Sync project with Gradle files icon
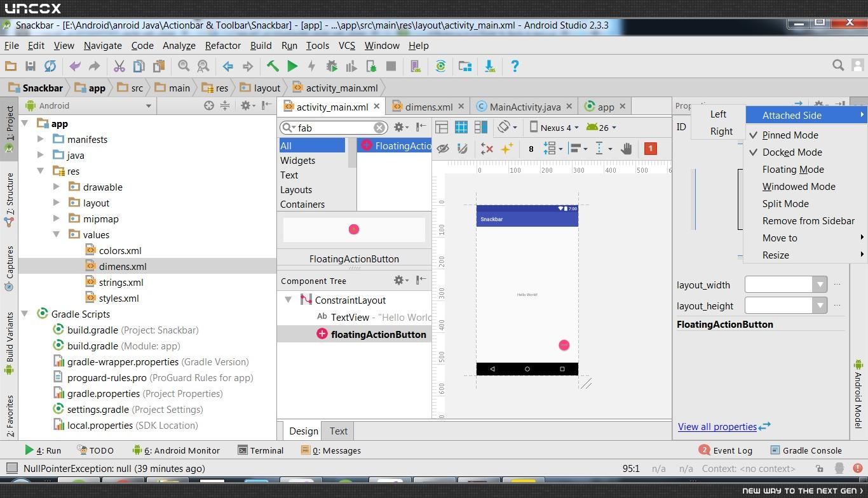868x498 pixels. [x=440, y=66]
